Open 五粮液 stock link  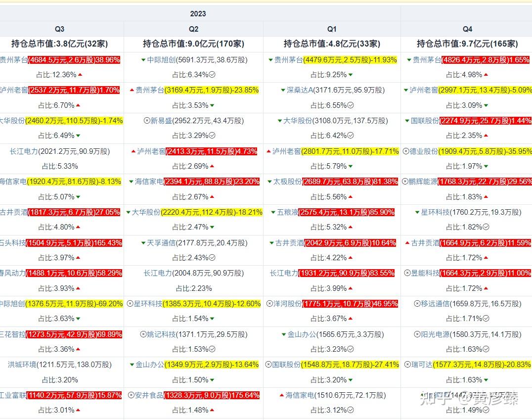[x=287, y=213]
